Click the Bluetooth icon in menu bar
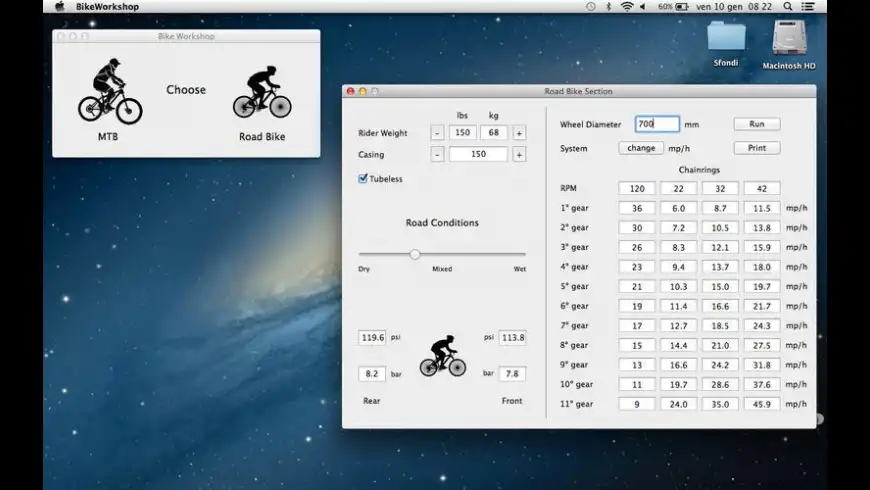Screen dimensions: 870x490 [609, 6]
